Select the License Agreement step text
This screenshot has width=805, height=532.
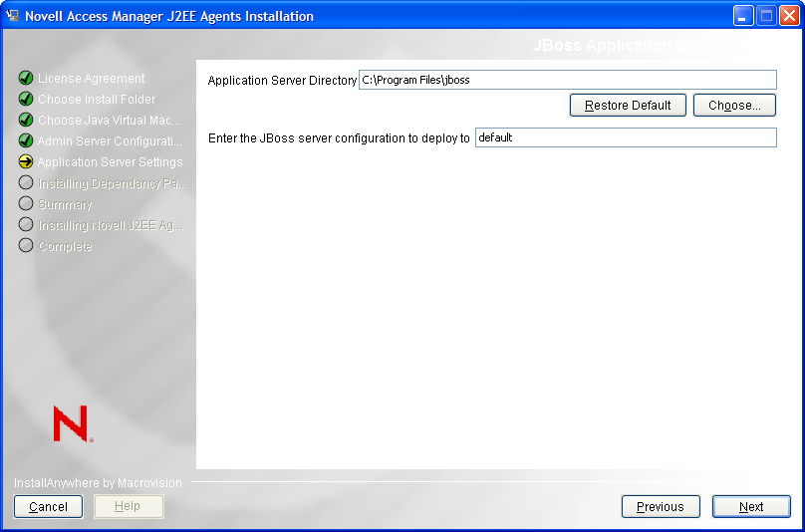click(x=92, y=79)
